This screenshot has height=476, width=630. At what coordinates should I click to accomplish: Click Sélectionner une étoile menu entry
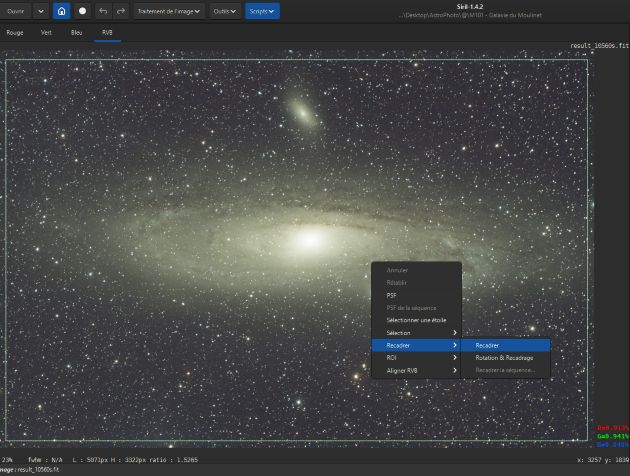[x=415, y=320]
